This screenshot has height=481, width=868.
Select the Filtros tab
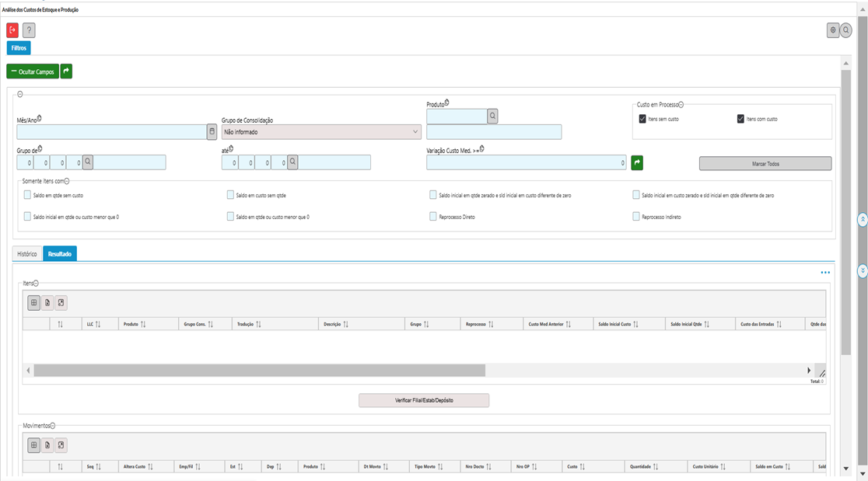[19, 48]
